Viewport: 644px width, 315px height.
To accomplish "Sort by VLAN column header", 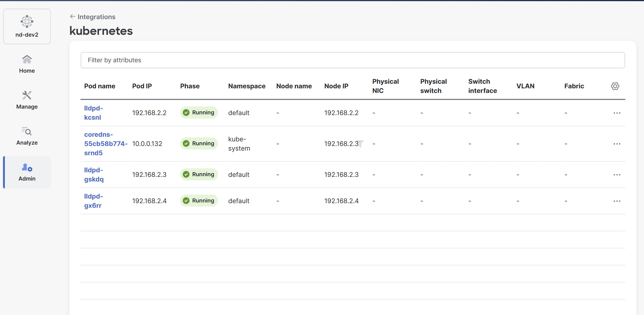I will [525, 86].
